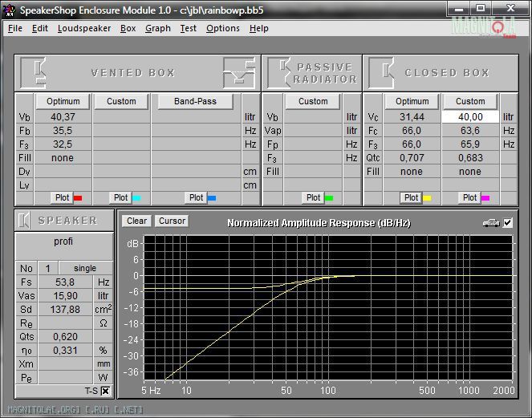Enable the graph Cursor button
This screenshot has height=418, width=532.
click(172, 221)
